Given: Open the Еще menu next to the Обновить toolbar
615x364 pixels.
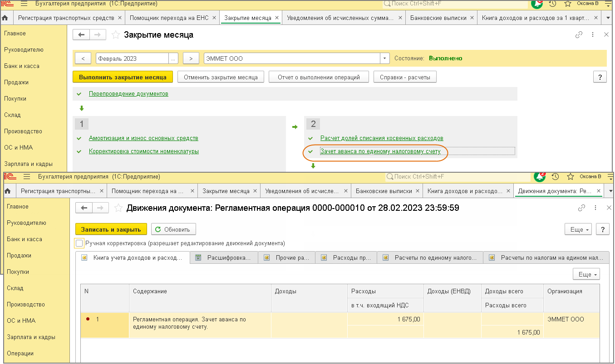Looking at the screenshot, I should point(579,229).
